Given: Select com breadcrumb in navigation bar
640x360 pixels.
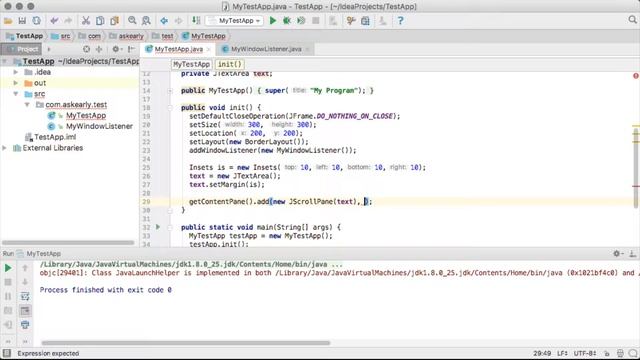Looking at the screenshot, I should pos(89,36).
